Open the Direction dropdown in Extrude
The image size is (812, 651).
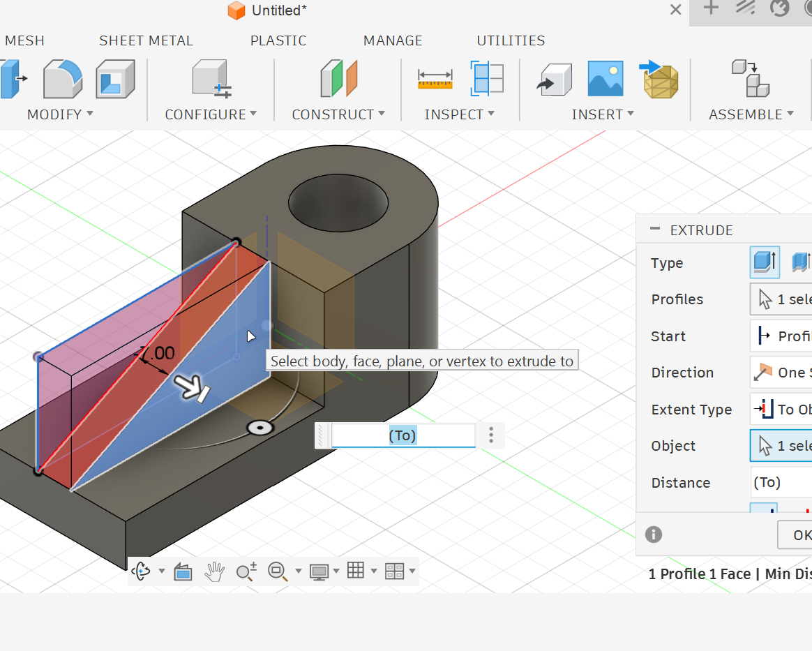pos(781,373)
